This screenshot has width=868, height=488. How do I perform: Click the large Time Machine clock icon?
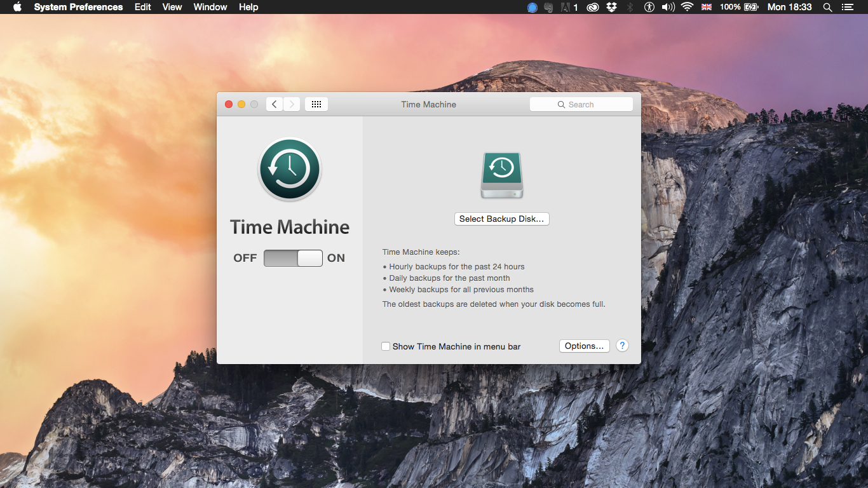(290, 170)
